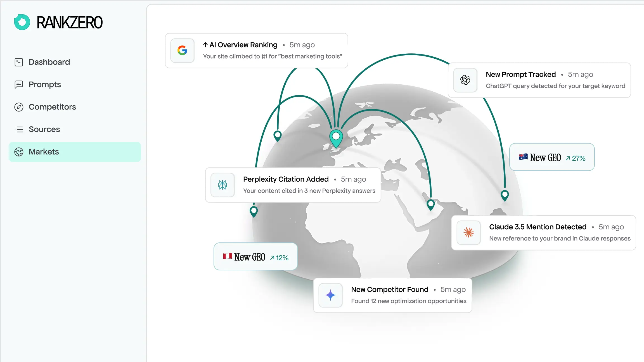Click the large central map pin on Europe
The width and height of the screenshot is (644, 362).
click(x=336, y=137)
